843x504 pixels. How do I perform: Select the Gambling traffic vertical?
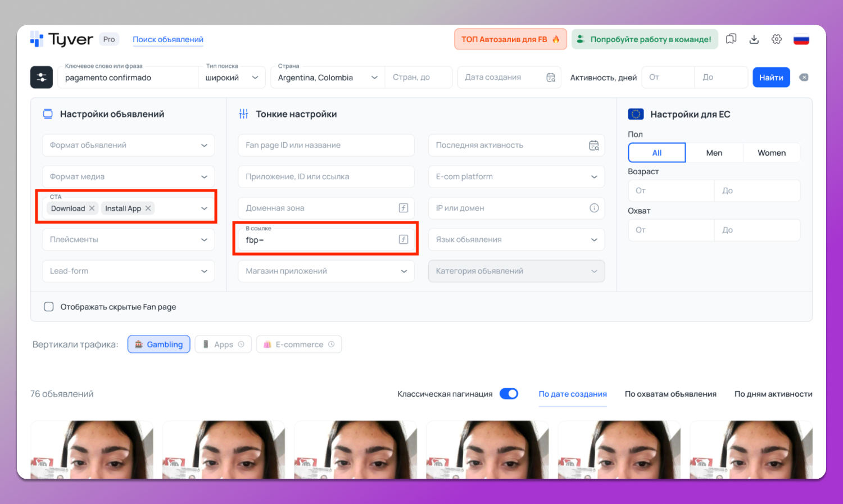[x=159, y=344]
